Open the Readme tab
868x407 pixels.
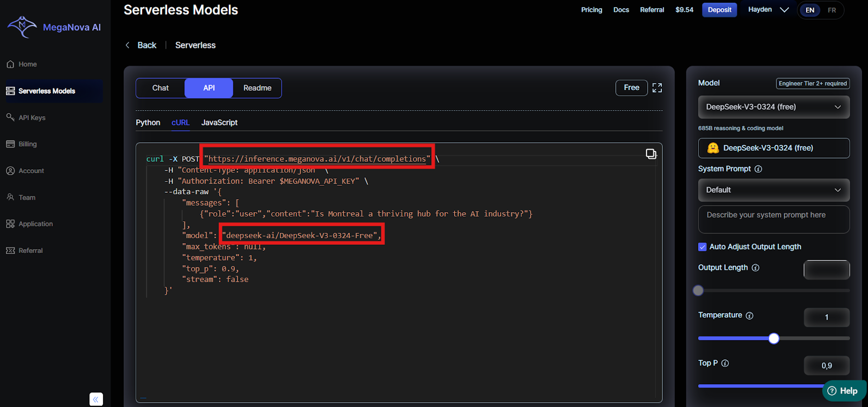point(257,88)
